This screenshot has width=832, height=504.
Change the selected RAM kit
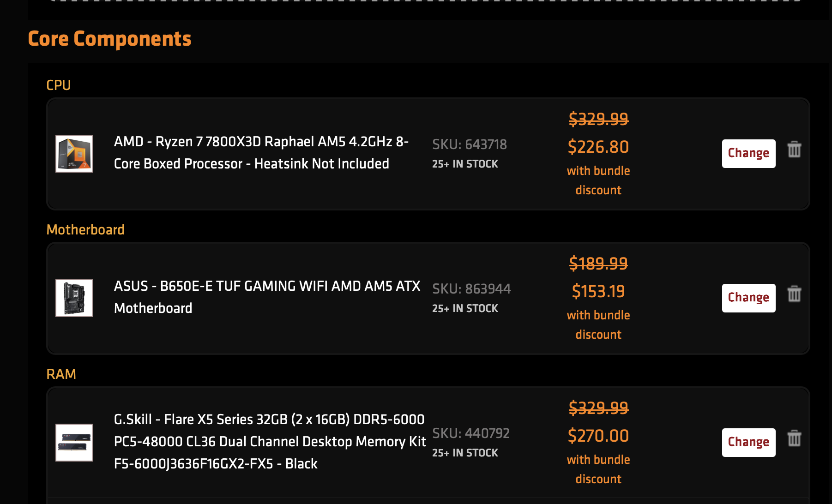748,442
